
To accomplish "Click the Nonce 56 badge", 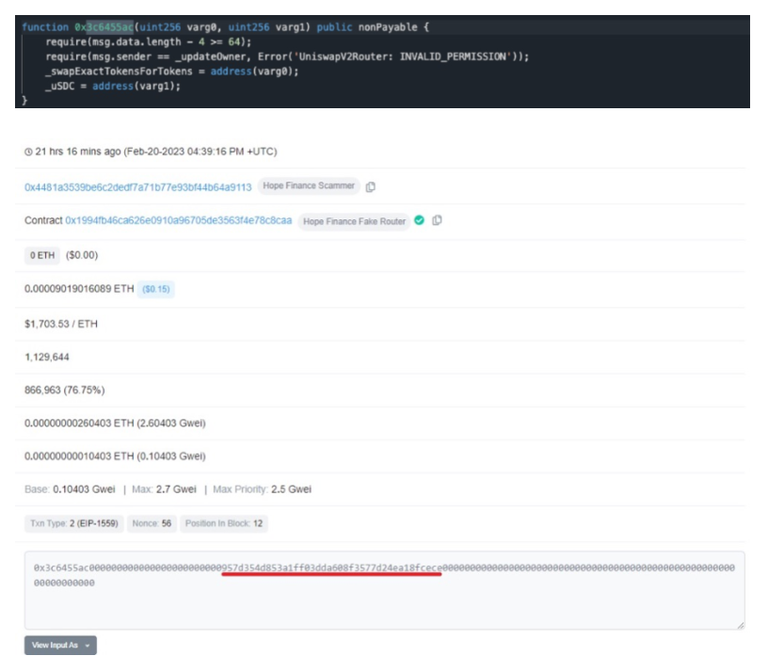I will point(152,523).
